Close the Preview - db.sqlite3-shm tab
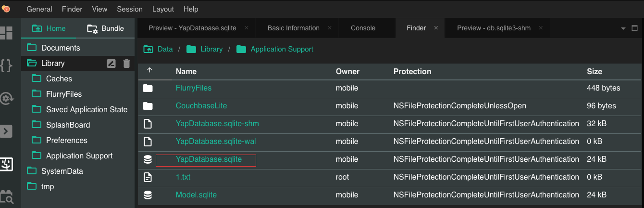The image size is (644, 208). coord(541,28)
